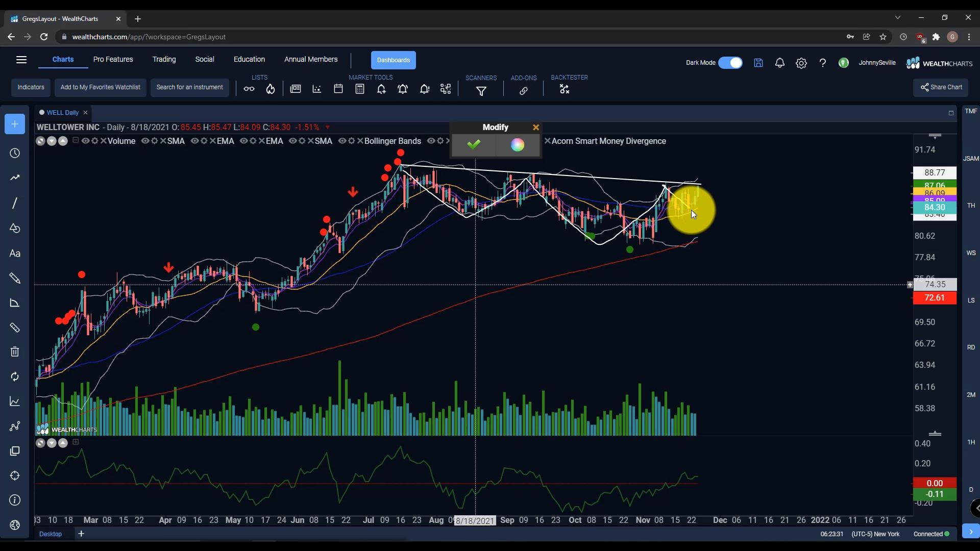
Task: Open the notifications bell in header
Action: tap(780, 63)
